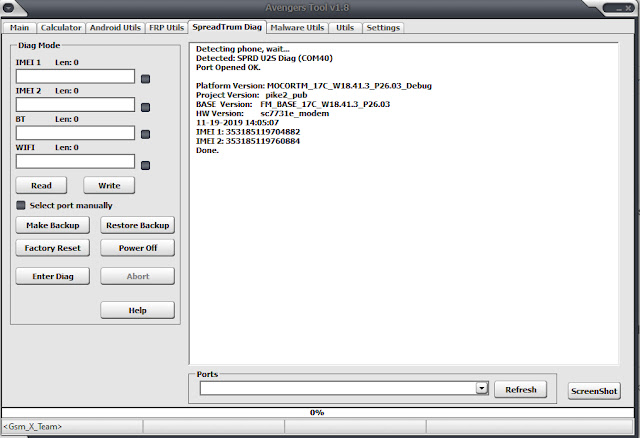Click the Enter Diag button

click(53, 276)
